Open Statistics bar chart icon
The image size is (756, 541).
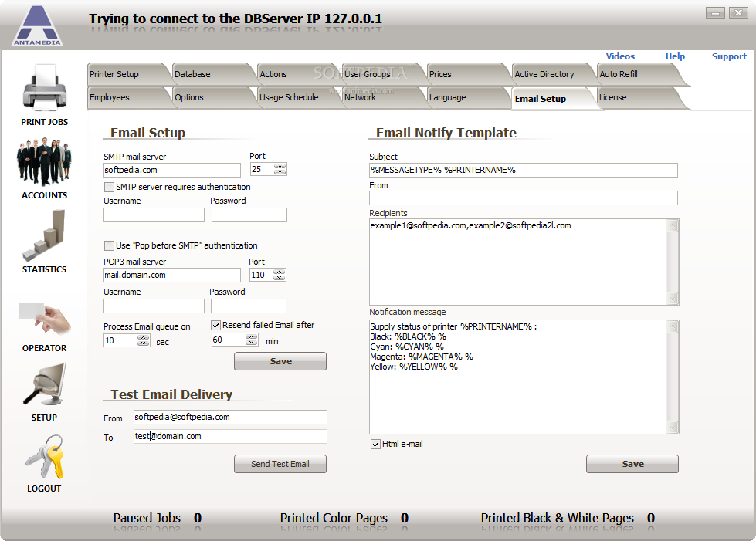click(x=44, y=235)
